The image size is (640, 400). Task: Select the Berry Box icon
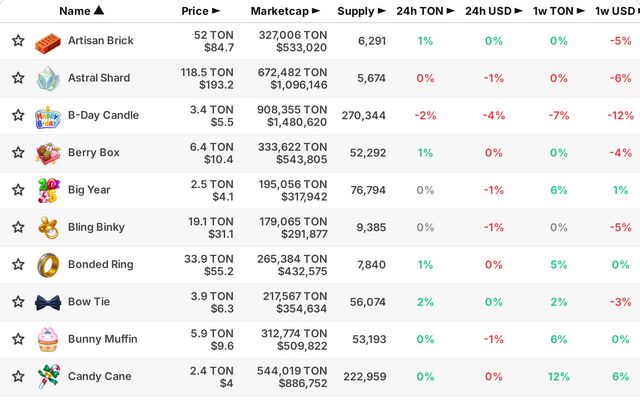(48, 153)
